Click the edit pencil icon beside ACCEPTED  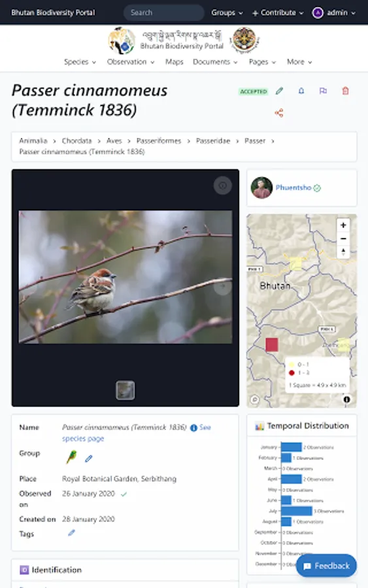point(279,91)
